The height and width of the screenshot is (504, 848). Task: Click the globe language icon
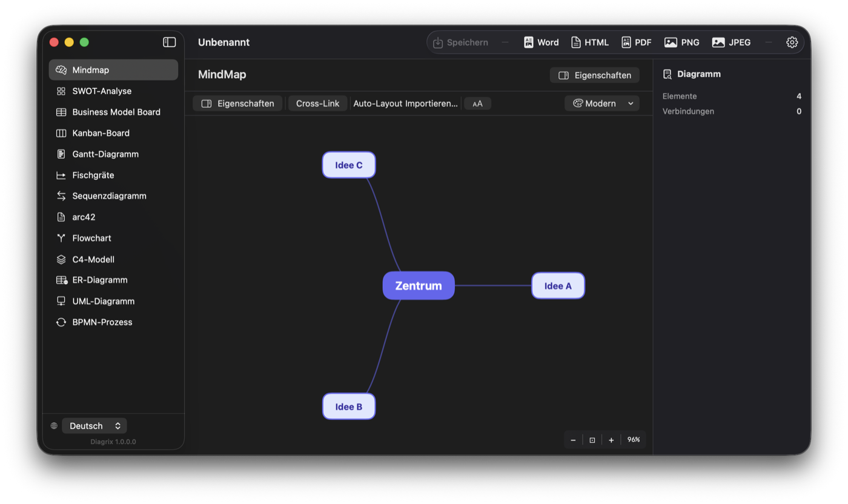(54, 426)
